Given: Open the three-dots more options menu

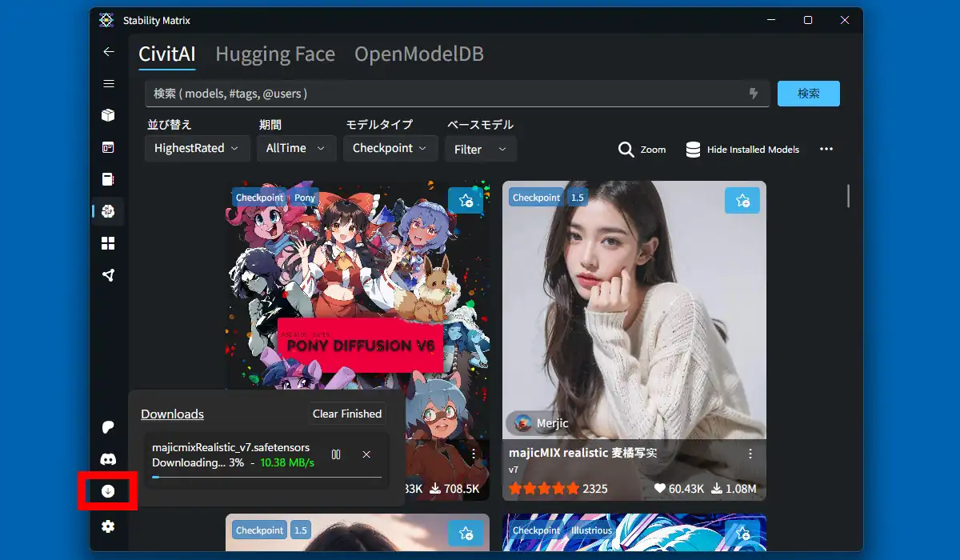Looking at the screenshot, I should (826, 149).
